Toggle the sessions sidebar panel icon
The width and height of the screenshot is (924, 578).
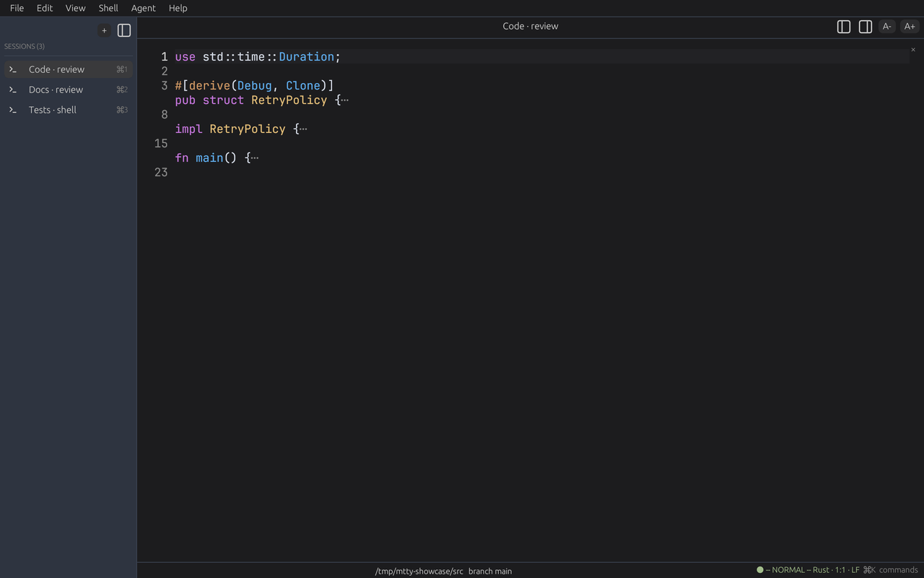point(124,30)
